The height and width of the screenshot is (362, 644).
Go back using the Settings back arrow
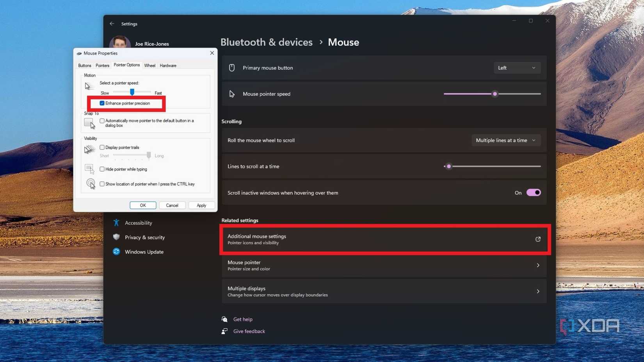tap(112, 24)
